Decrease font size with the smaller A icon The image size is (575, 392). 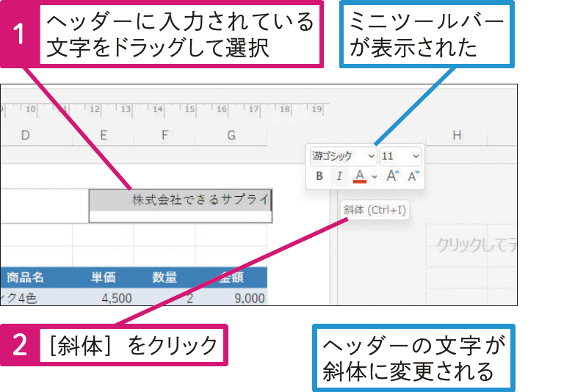coord(413,176)
